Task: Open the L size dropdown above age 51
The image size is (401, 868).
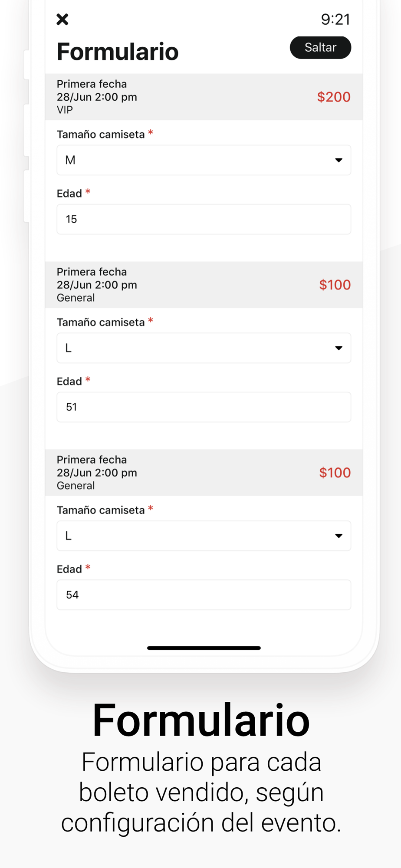Action: tap(204, 348)
